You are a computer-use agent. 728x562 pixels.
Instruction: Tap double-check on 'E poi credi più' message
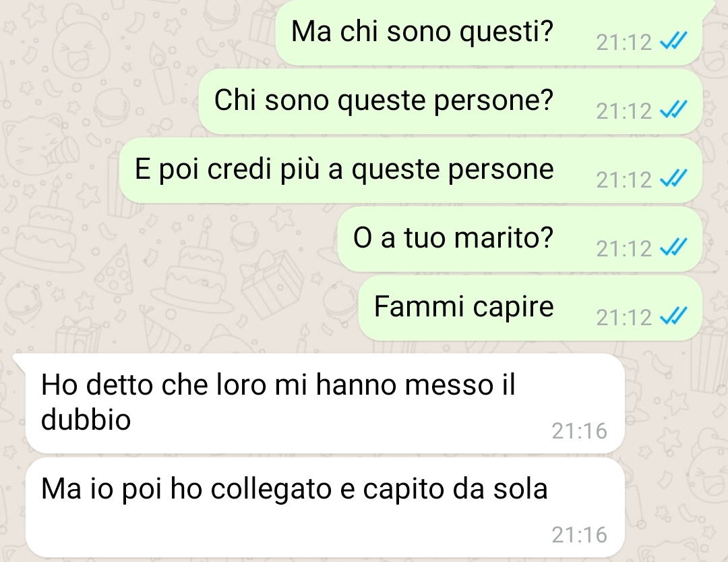point(673,179)
